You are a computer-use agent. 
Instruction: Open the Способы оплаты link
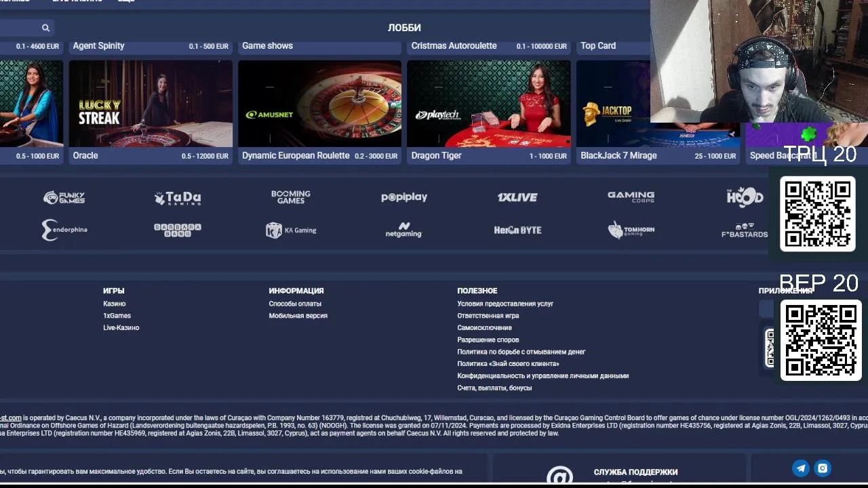[295, 304]
